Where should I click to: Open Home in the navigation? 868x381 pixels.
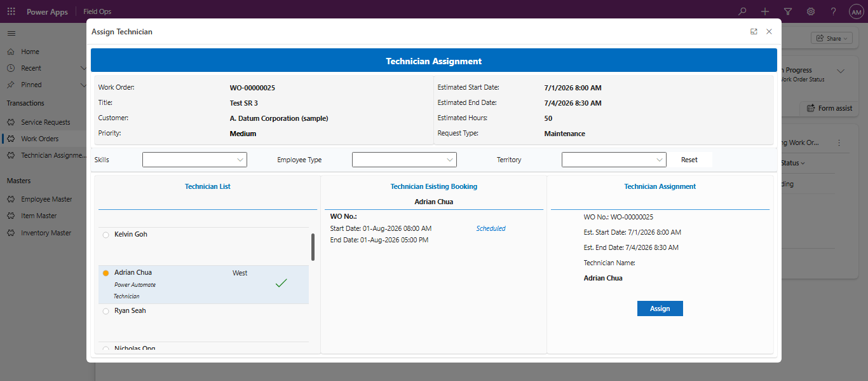[30, 52]
